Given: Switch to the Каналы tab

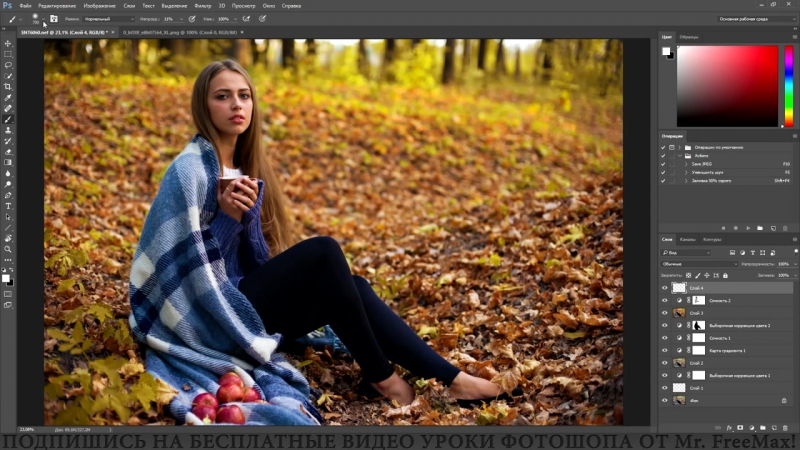Looking at the screenshot, I should pos(687,239).
